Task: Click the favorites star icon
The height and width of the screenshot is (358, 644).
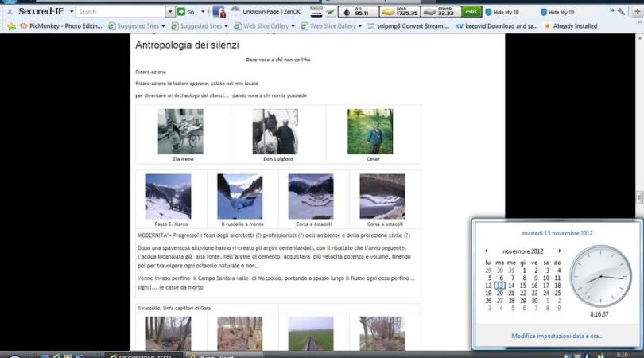Action: (11, 26)
